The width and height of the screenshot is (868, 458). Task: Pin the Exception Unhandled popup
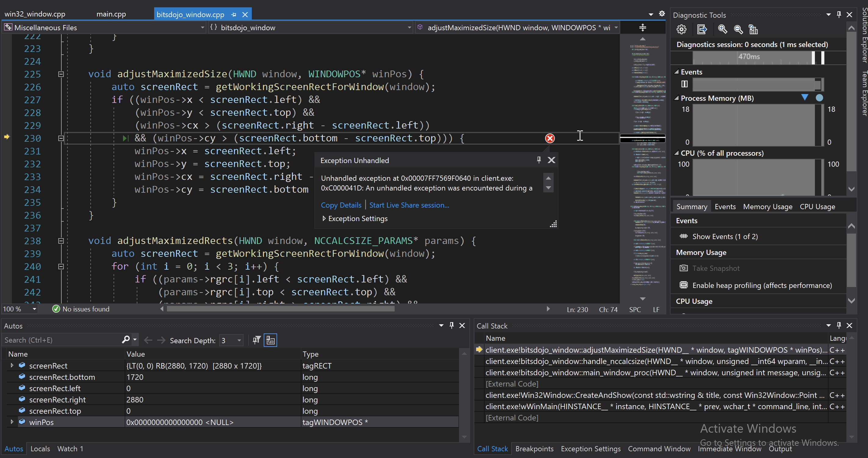(x=538, y=160)
